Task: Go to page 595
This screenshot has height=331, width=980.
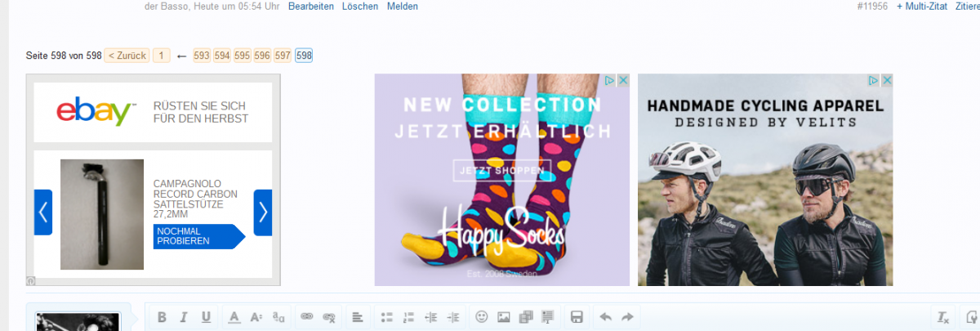Action: coord(243,56)
